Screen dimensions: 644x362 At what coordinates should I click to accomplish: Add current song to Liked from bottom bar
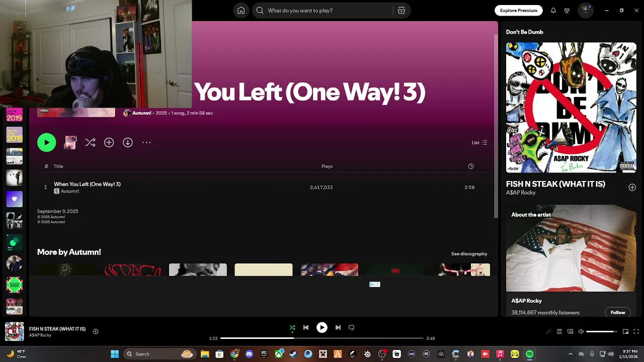(x=96, y=331)
